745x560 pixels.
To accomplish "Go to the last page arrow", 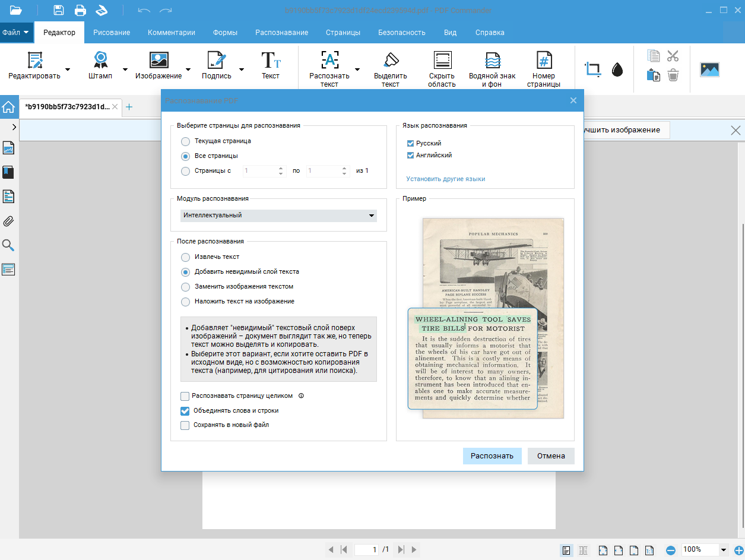I will pyautogui.click(x=401, y=550).
